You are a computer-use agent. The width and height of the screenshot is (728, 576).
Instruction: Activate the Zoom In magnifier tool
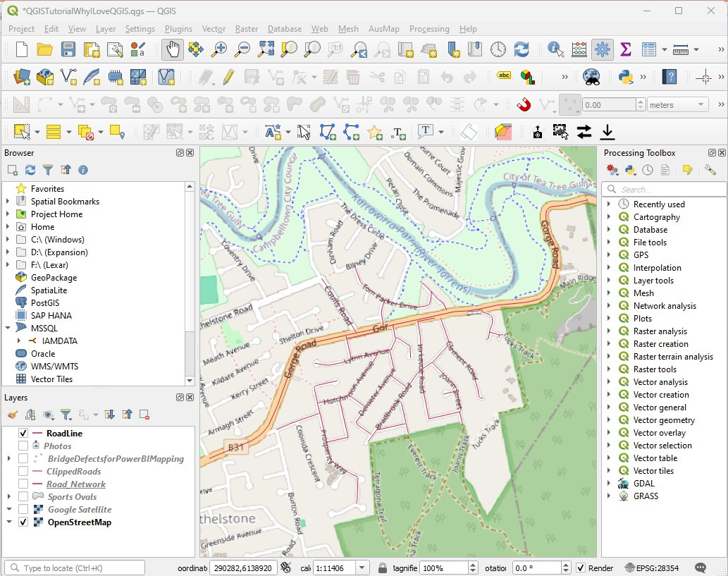[x=218, y=49]
